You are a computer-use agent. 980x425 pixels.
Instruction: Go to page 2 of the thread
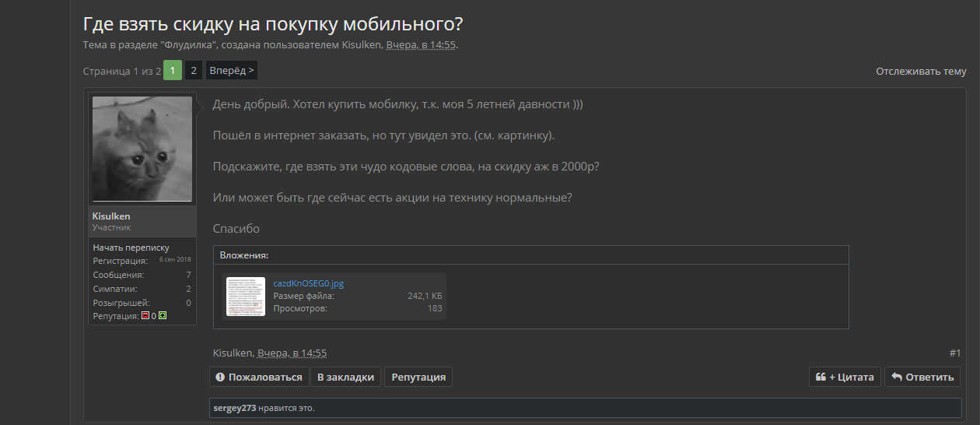click(194, 70)
